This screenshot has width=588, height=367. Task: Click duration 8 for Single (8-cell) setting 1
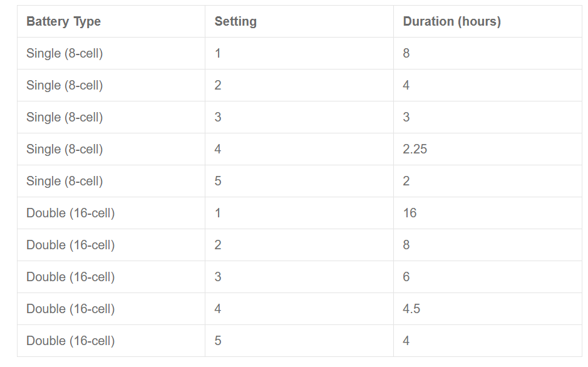[x=406, y=53]
